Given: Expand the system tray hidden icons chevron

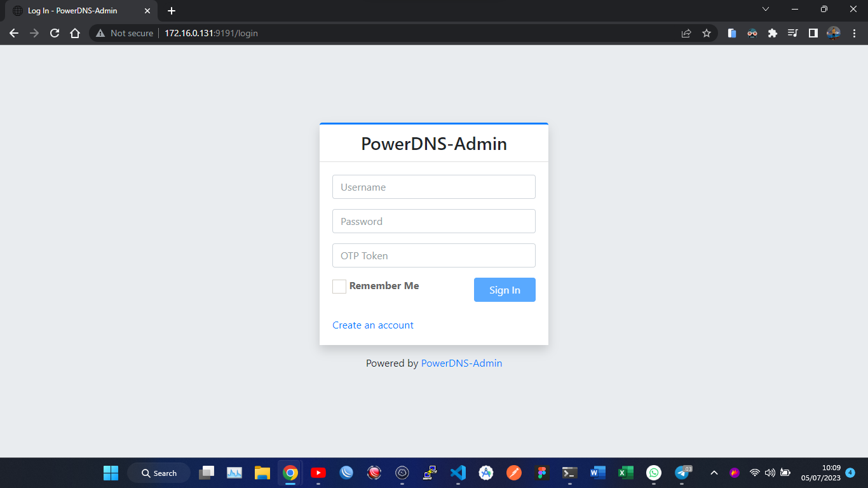Looking at the screenshot, I should point(714,473).
